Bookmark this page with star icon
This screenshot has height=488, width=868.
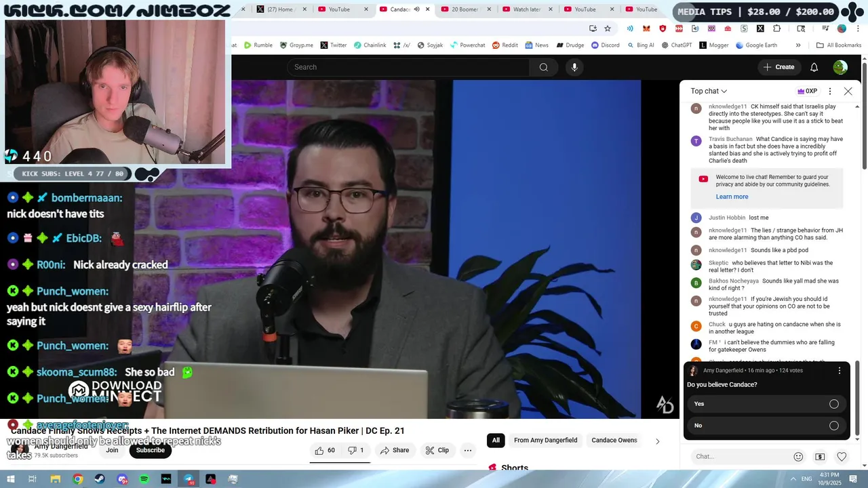click(x=608, y=28)
